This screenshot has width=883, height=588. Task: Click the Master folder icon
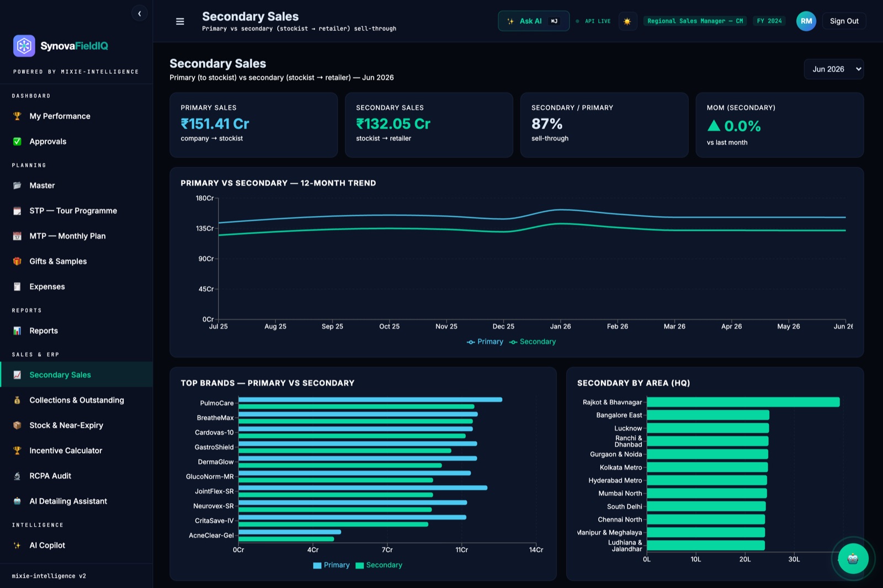point(17,185)
